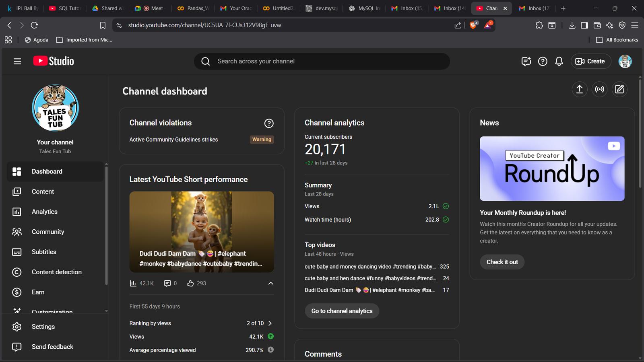
Task: Open the account avatar menu
Action: [x=625, y=61]
